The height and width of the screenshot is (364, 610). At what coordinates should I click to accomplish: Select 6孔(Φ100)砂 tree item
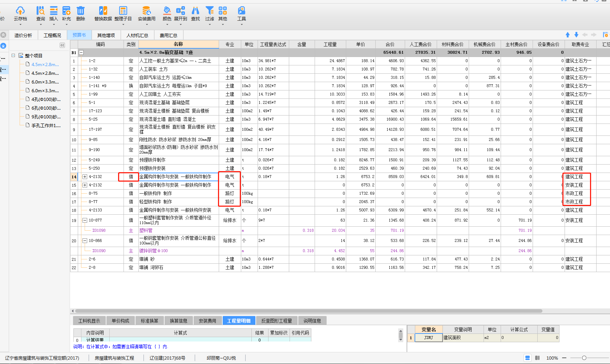[43, 108]
